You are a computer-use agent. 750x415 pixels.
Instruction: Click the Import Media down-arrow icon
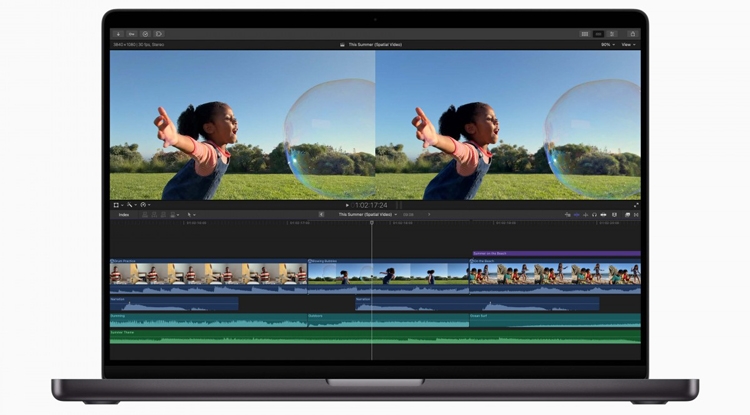(118, 34)
